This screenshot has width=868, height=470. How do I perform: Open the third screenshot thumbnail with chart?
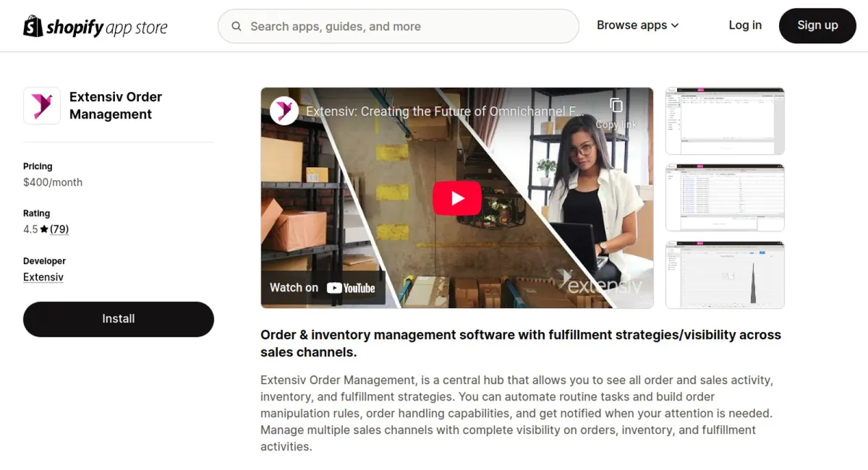[x=725, y=275]
